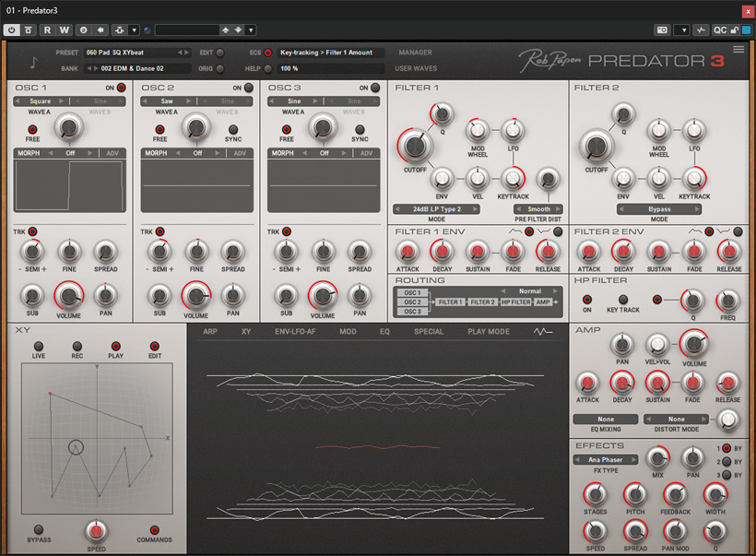
Task: Open Pre Filter Dist Smooth selector
Action: [x=538, y=209]
